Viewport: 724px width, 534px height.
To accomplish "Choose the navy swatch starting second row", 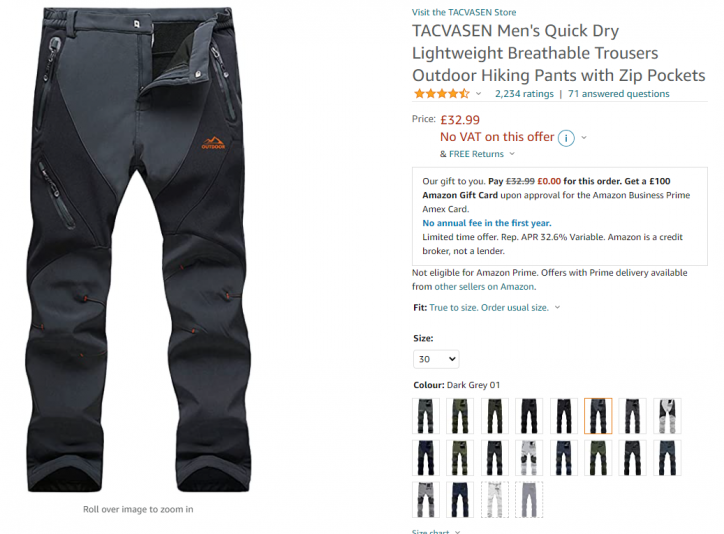I will (x=426, y=458).
